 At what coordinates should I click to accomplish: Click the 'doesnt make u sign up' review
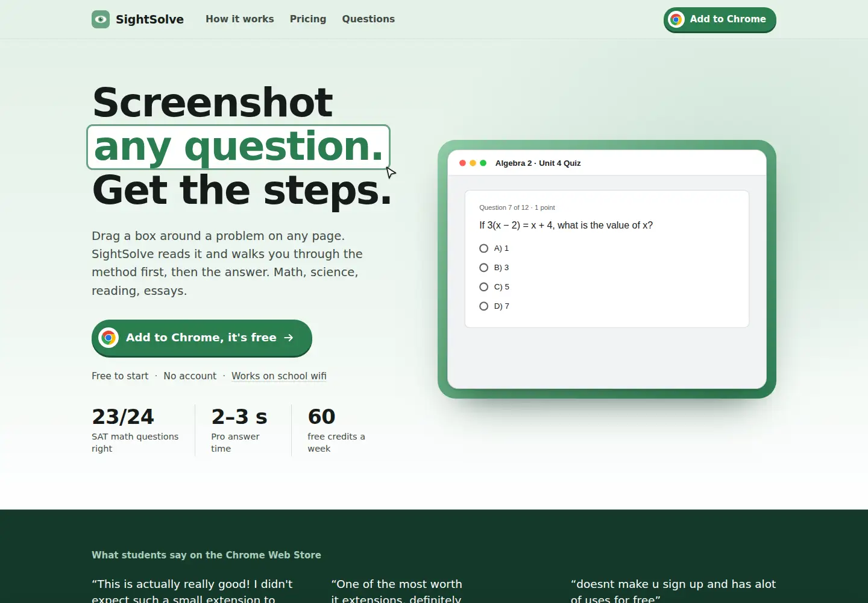(x=673, y=591)
